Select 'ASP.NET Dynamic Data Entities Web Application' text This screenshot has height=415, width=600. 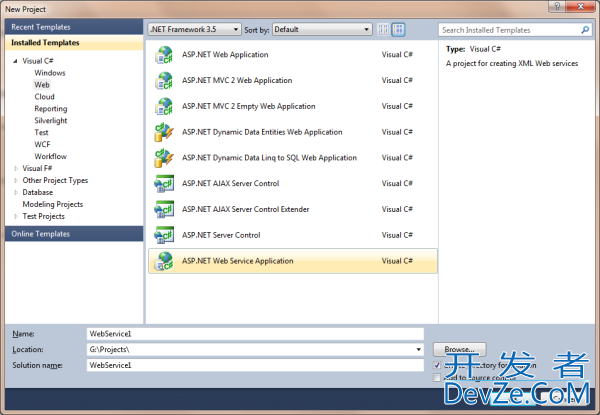(x=262, y=132)
